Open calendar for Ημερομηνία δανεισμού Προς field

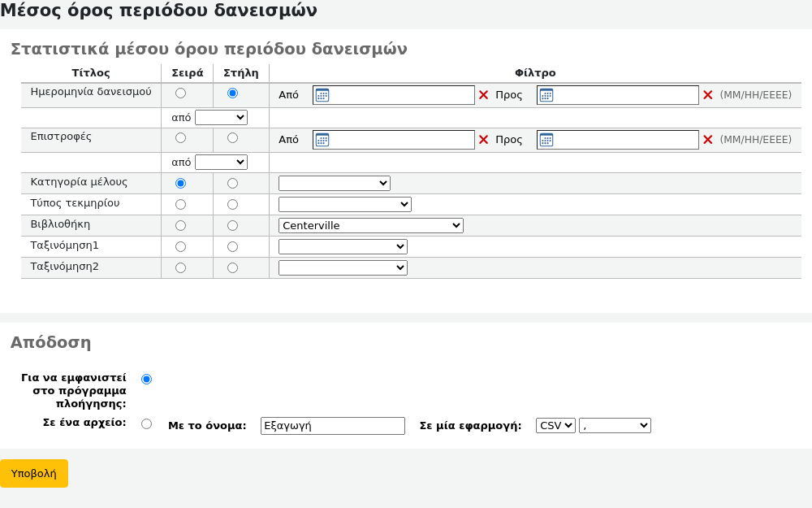pos(546,95)
